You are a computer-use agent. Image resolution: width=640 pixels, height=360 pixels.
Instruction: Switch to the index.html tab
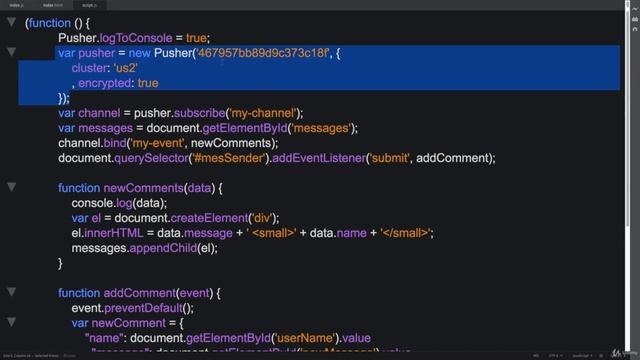point(53,5)
